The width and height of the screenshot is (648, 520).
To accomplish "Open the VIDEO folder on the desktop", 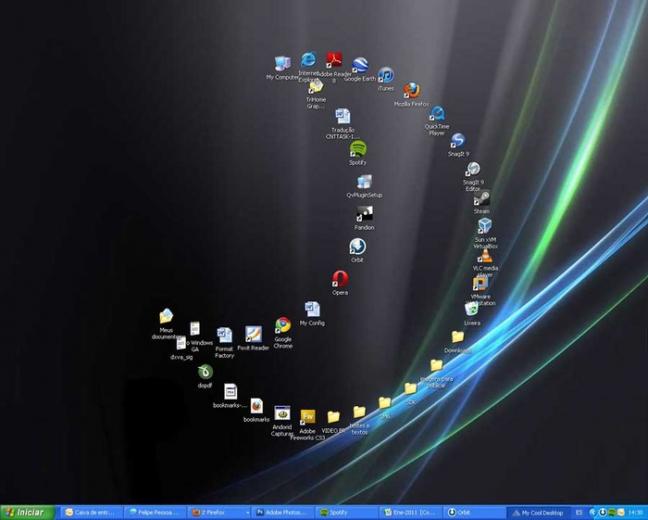I will coord(334,417).
